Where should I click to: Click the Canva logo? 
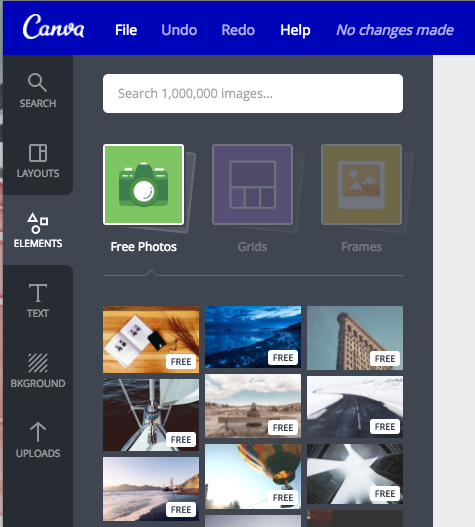click(53, 28)
